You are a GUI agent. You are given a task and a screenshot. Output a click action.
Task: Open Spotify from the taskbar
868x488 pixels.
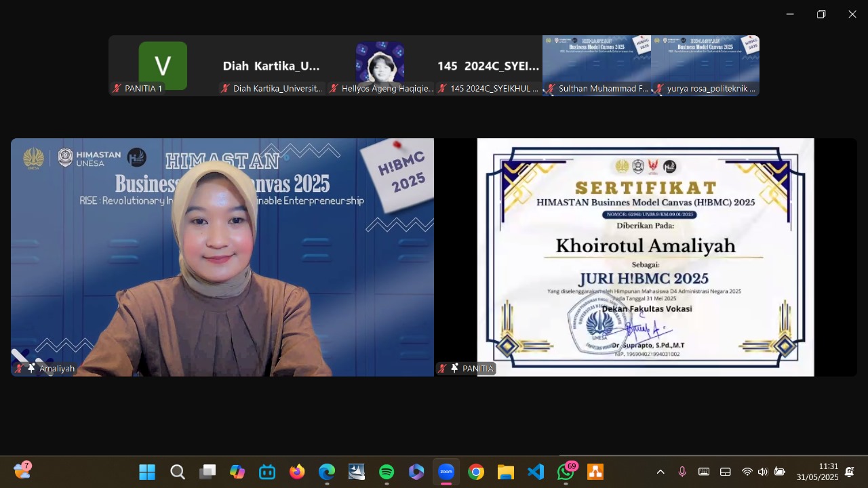pyautogui.click(x=387, y=472)
